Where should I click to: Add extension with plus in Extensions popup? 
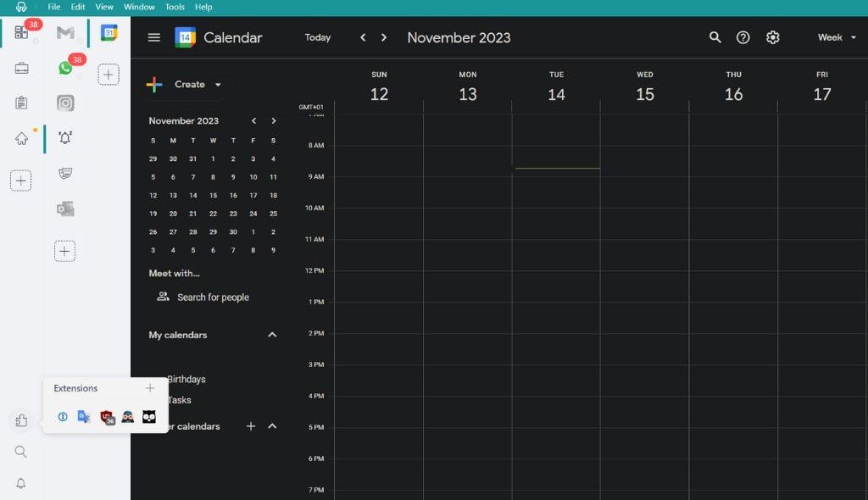(150, 388)
